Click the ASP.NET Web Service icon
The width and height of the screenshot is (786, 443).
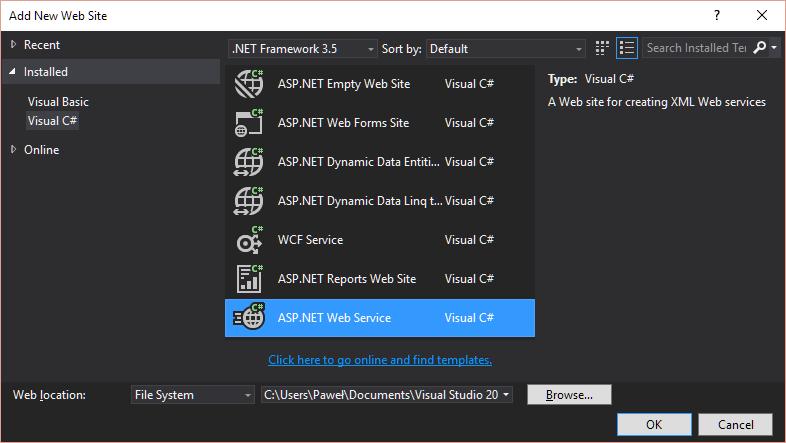pos(249,317)
